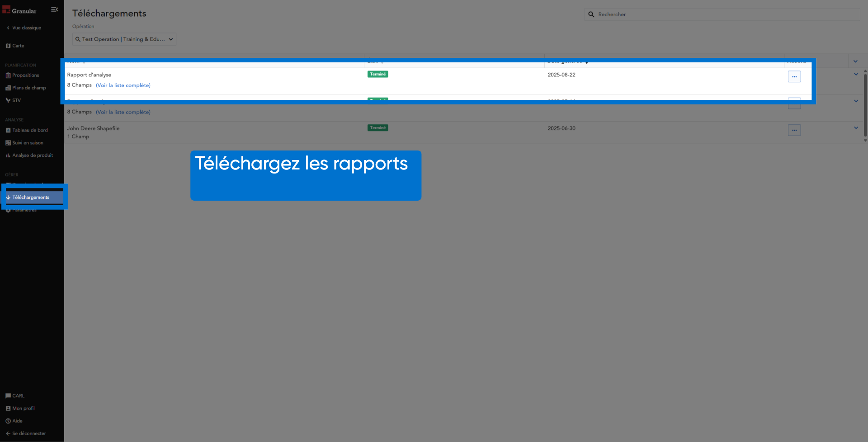Screen dimensions: 868x442
Task: Return to Vue classique
Action: [x=24, y=28]
